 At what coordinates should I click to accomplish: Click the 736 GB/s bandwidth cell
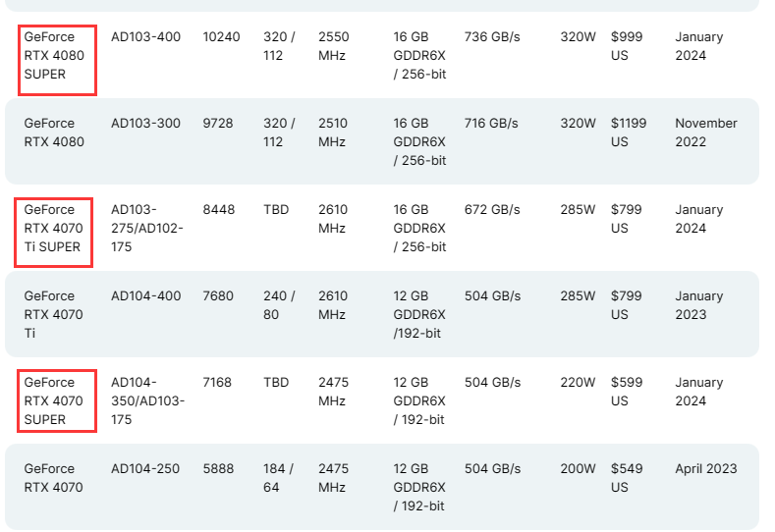(x=492, y=37)
